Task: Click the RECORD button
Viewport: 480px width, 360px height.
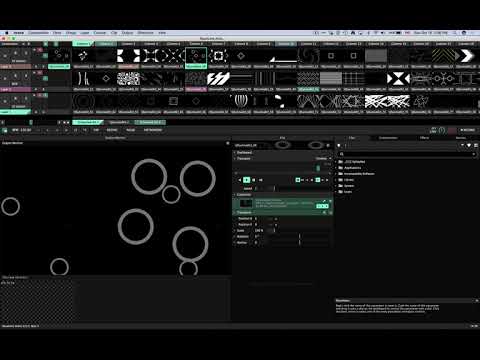Action: tap(467, 130)
